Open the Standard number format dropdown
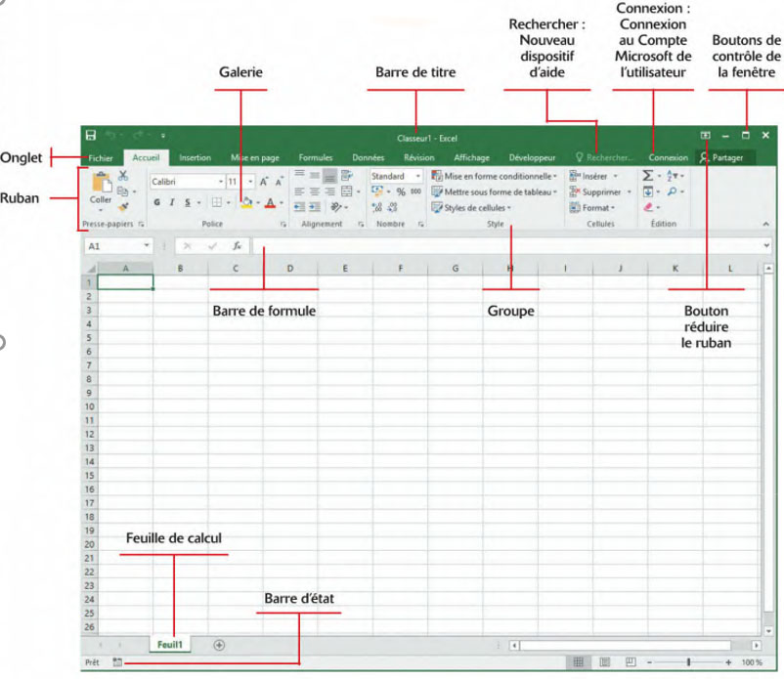The image size is (784, 679). point(418,176)
